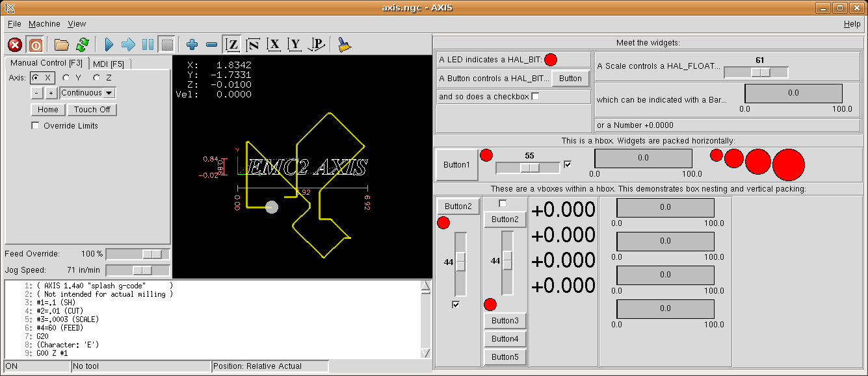This screenshot has width=868, height=376.
Task: Select the P perspective view icon
Action: [x=317, y=44]
